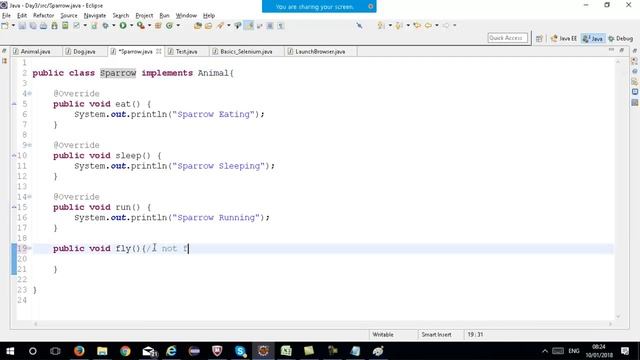Open Back navigation history dropdown
640x360 pixels.
[437, 25]
